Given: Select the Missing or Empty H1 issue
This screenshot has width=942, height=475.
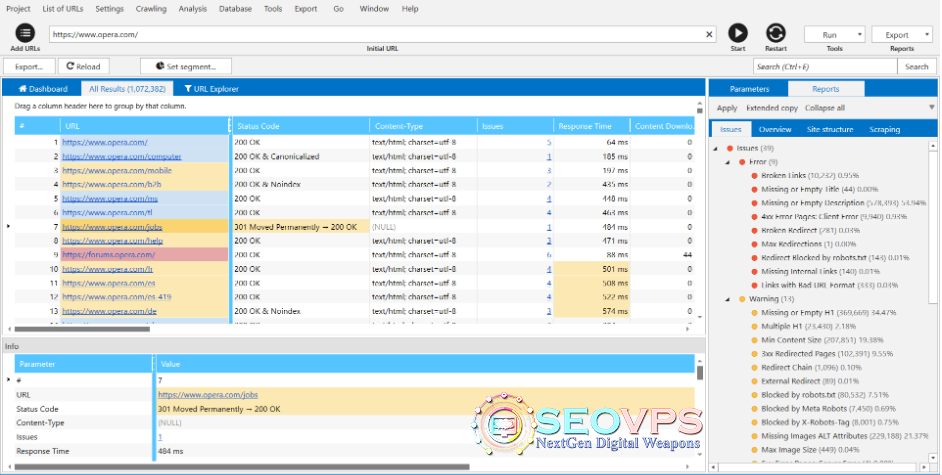Looking at the screenshot, I should coord(828,313).
